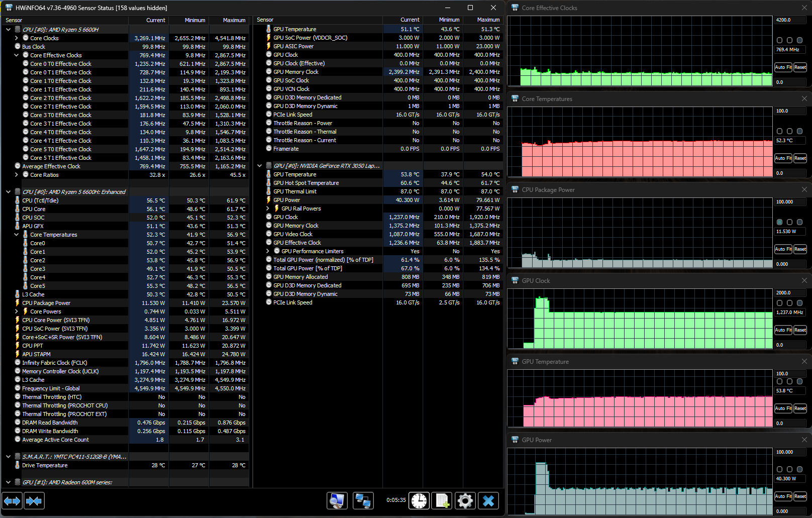Select the Core 2 T0 Effective Clock row
Image resolution: width=812 pixels, height=518 pixels.
126,98
